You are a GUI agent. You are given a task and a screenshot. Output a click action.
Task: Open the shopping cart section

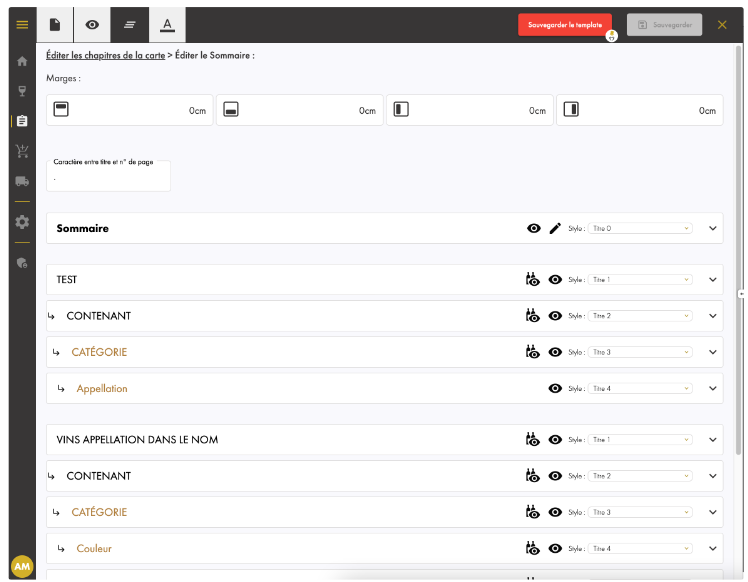[x=22, y=151]
